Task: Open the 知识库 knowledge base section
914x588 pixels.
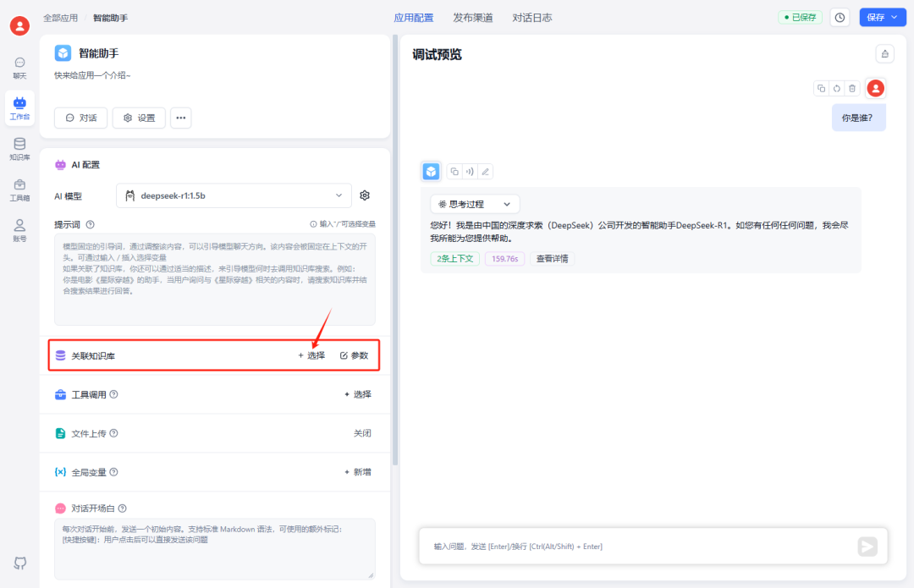Action: (19, 149)
